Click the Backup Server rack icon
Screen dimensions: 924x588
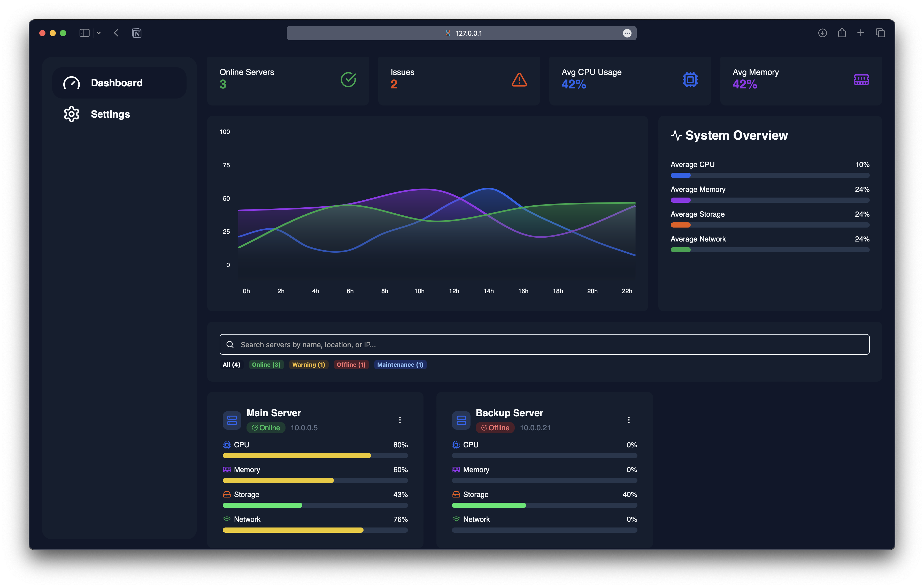tap(461, 420)
